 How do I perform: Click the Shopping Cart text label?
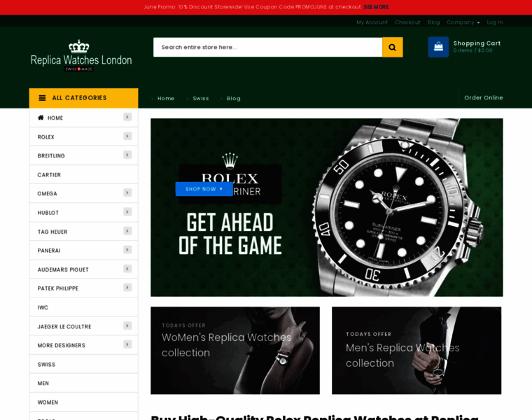click(x=477, y=43)
